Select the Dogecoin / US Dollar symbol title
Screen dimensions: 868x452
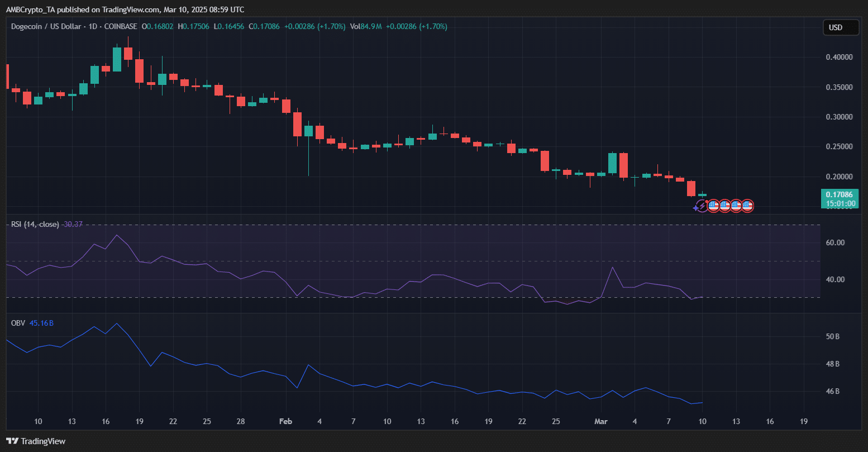point(46,26)
